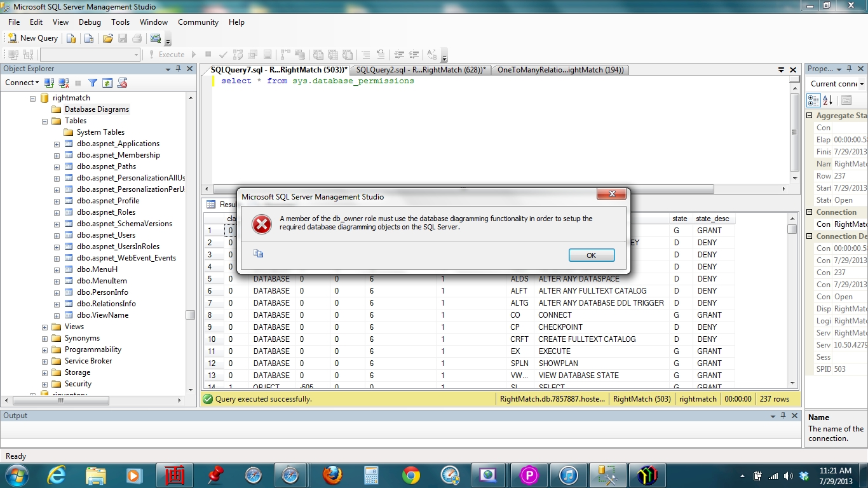Screen dimensions: 868x488
Task: Click the Disconnect server icon
Action: coord(64,83)
